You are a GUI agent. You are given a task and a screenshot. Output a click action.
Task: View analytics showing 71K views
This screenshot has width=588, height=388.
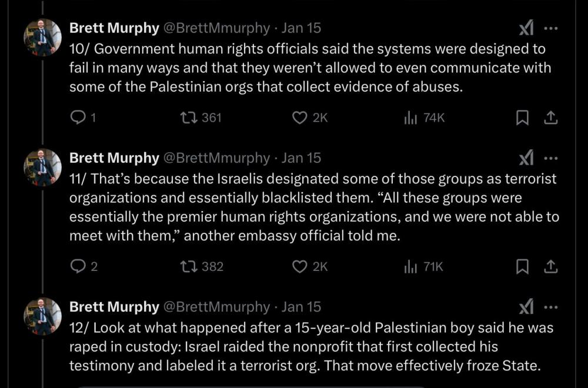point(410,267)
